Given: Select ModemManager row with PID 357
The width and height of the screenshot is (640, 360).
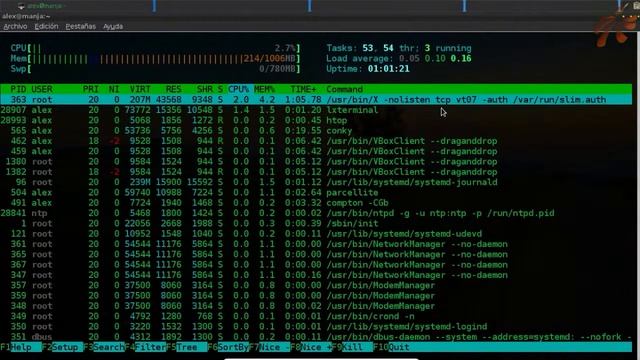Looking at the screenshot, I should pos(316,285).
